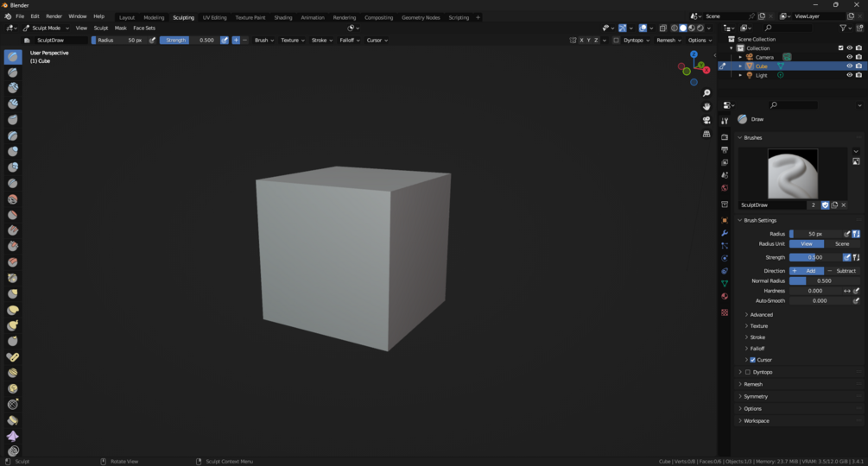Expand the Camera tree item in outliner
Viewport: 868px width, 466px height.
[x=740, y=57]
